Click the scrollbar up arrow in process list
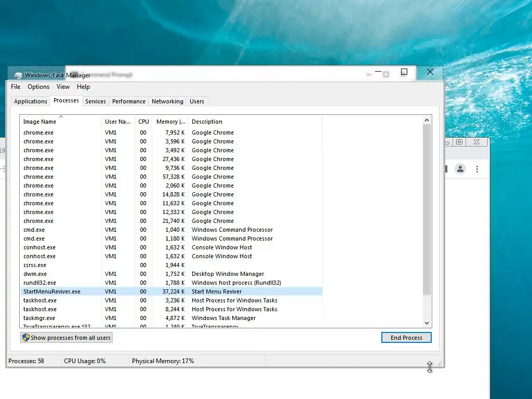This screenshot has width=532, height=399. [x=427, y=120]
